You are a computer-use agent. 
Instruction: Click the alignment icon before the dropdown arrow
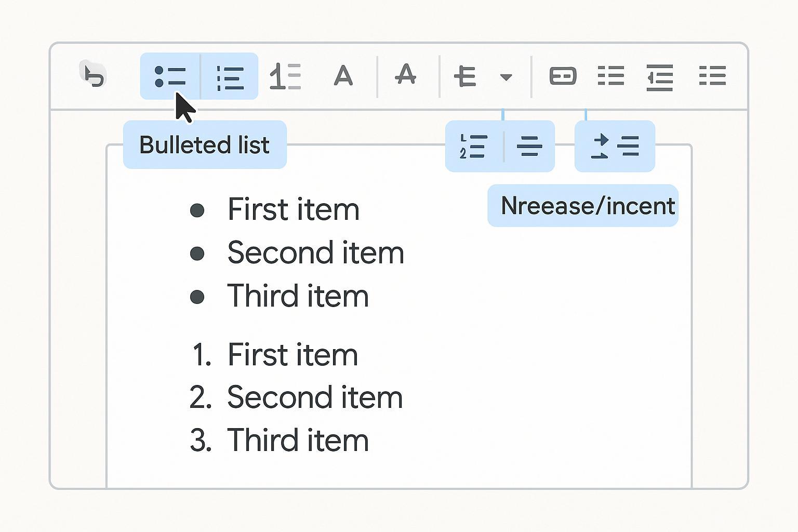(465, 76)
